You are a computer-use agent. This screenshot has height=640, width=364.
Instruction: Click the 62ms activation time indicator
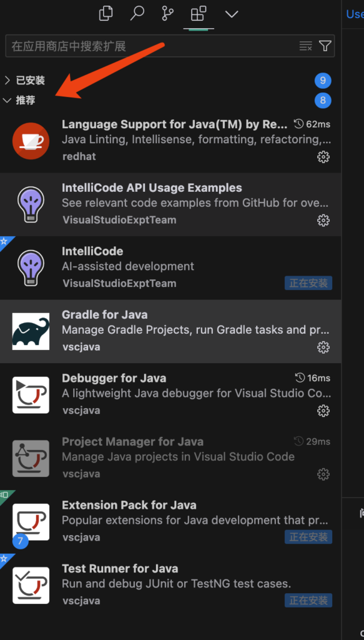pos(312,124)
